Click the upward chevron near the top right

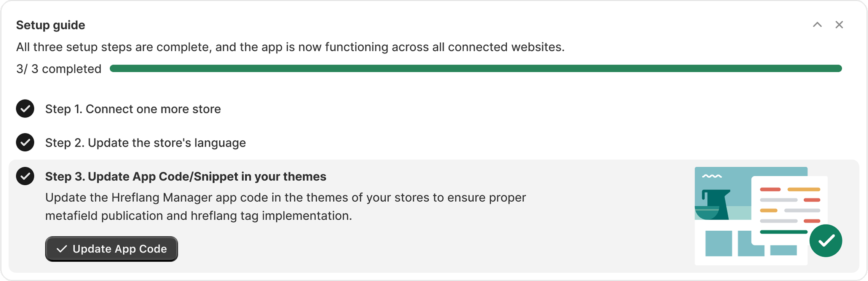point(817,24)
